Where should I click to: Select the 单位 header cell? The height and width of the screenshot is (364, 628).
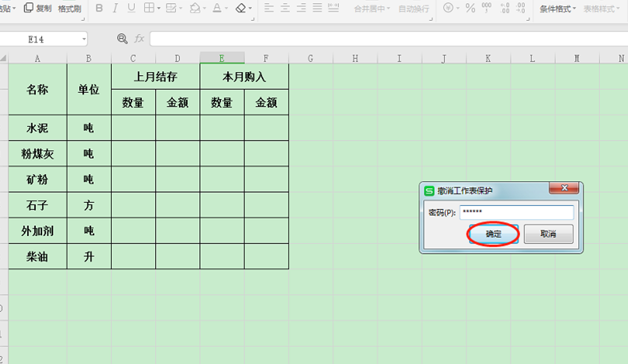coord(89,89)
